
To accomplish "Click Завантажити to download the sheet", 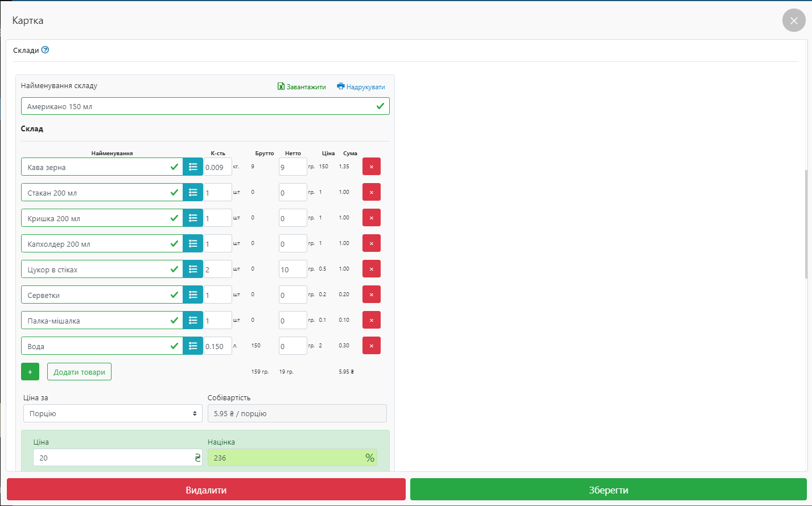I will 302,87.
